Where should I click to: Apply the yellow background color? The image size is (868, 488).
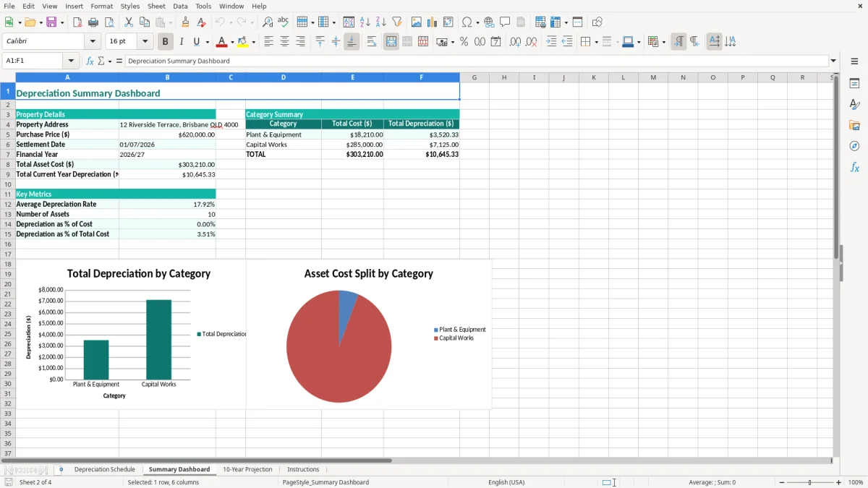(242, 42)
